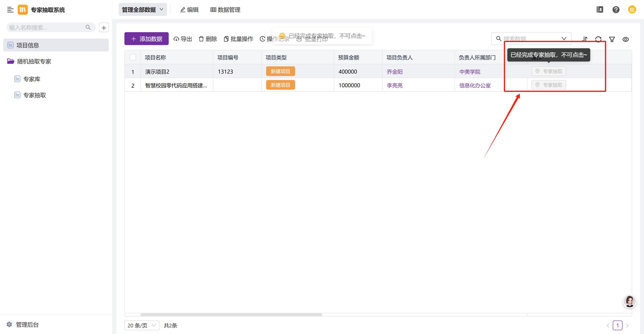The width and height of the screenshot is (644, 334).
Task: Expand the 20 条/页 page size dropdown
Action: pyautogui.click(x=142, y=325)
